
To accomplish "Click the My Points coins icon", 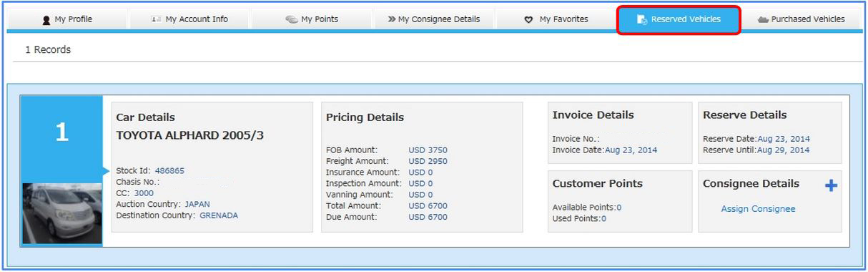I will (x=292, y=19).
